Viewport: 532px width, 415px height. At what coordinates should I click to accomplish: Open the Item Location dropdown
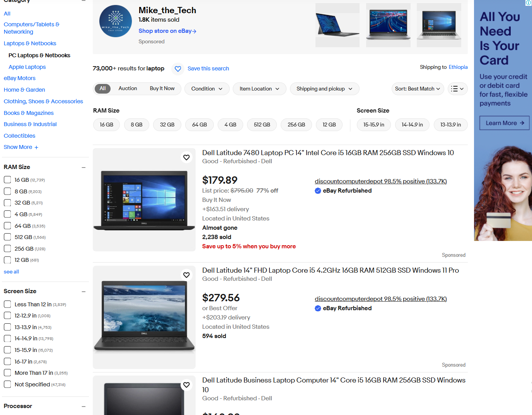(259, 89)
